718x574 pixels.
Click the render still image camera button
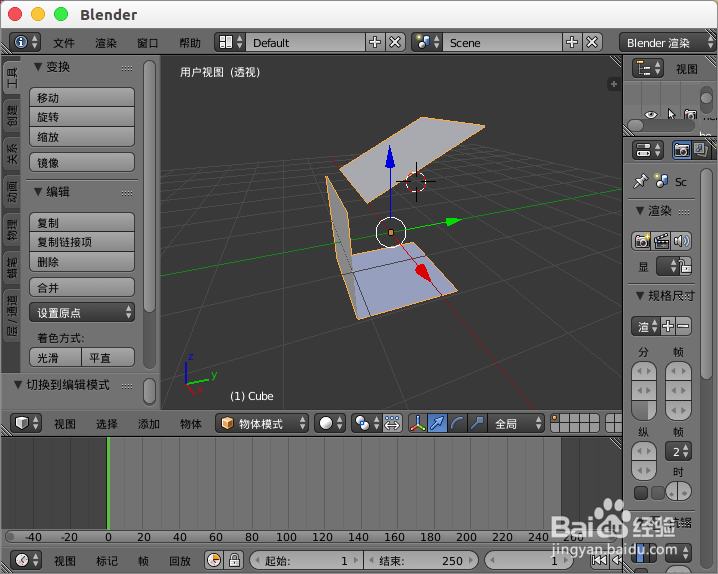tap(642, 241)
